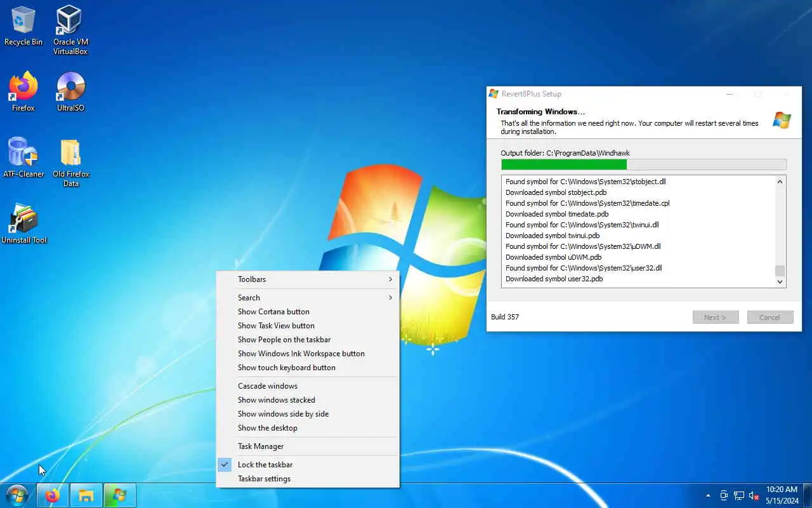The height and width of the screenshot is (508, 812).
Task: Select the Old Firefox Data folder
Action: (x=70, y=163)
